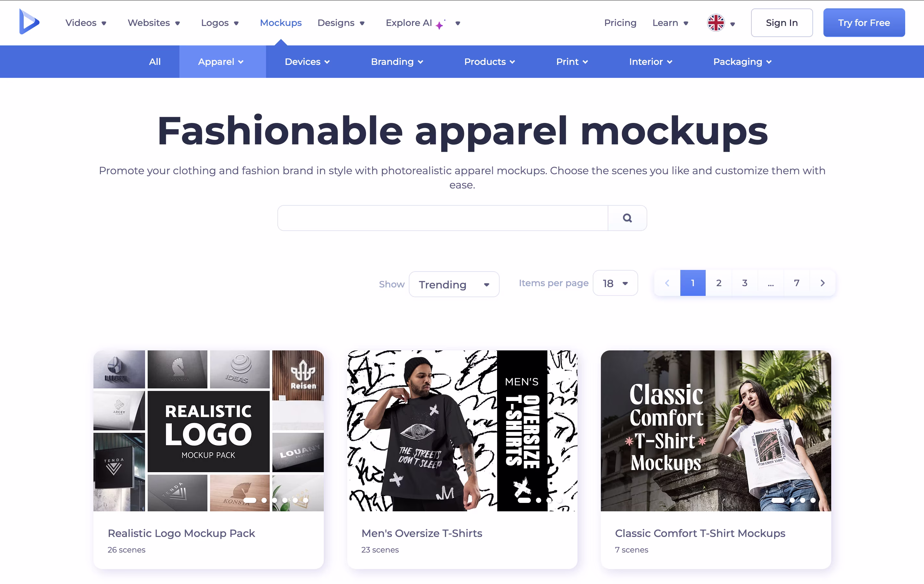Click the previous page left chevron
Viewport: 924px width, 584px height.
[667, 283]
